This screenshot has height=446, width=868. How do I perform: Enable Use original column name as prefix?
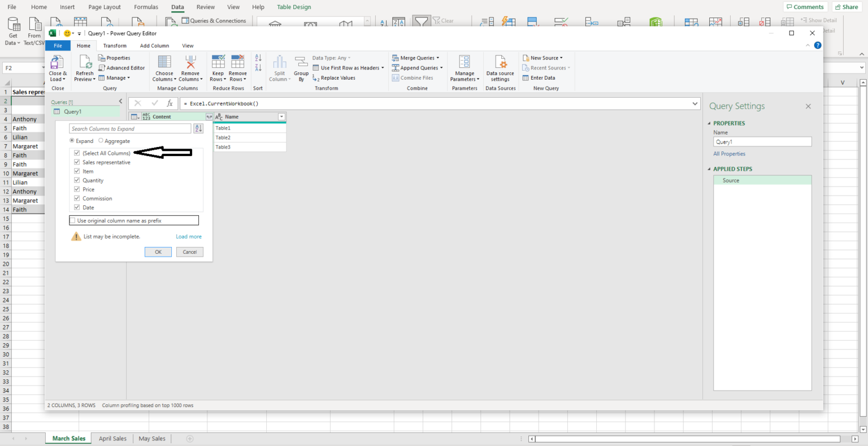(x=73, y=220)
